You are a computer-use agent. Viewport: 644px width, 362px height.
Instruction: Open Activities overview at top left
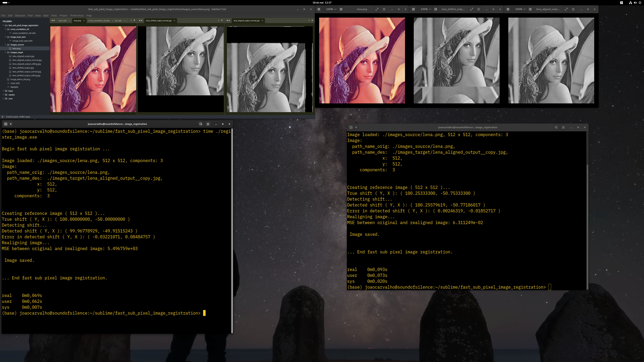(x=6, y=3)
